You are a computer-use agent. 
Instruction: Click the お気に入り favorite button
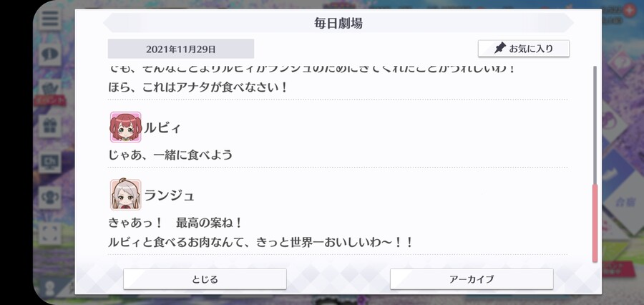coord(524,49)
